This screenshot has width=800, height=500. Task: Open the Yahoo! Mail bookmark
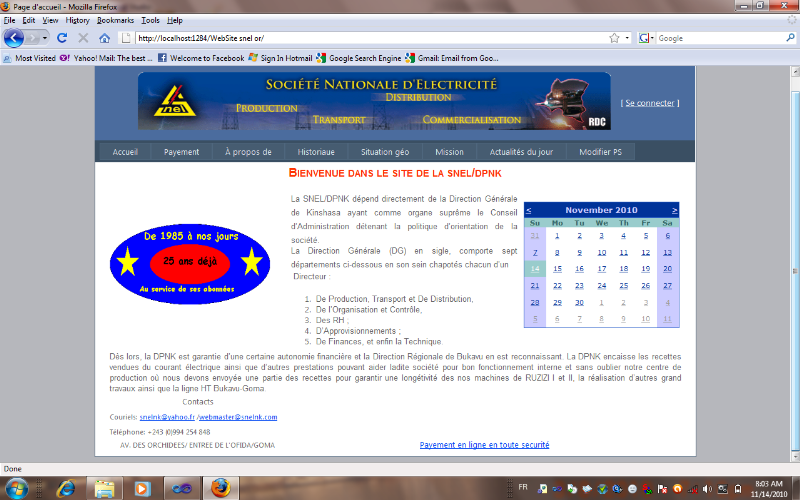[x=106, y=58]
